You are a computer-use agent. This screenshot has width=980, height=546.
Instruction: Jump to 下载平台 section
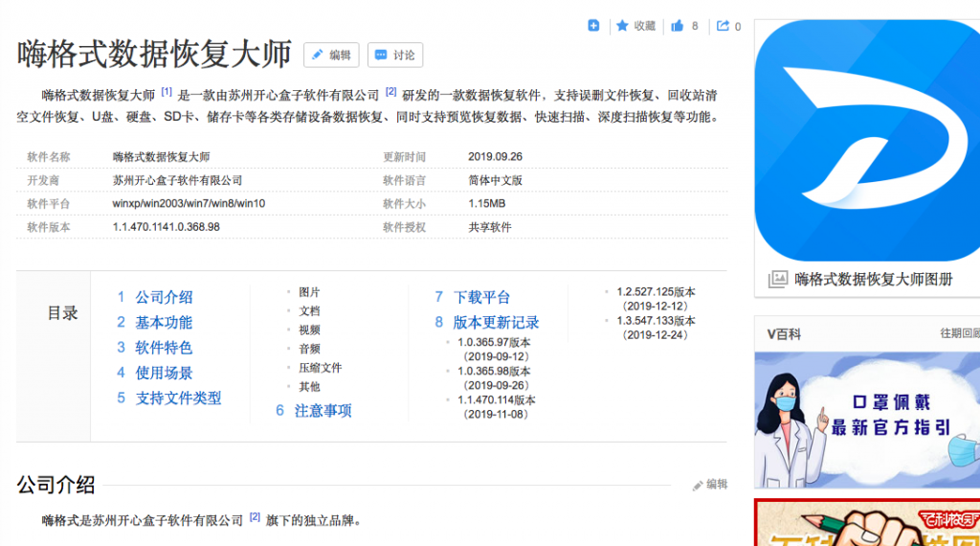(482, 297)
